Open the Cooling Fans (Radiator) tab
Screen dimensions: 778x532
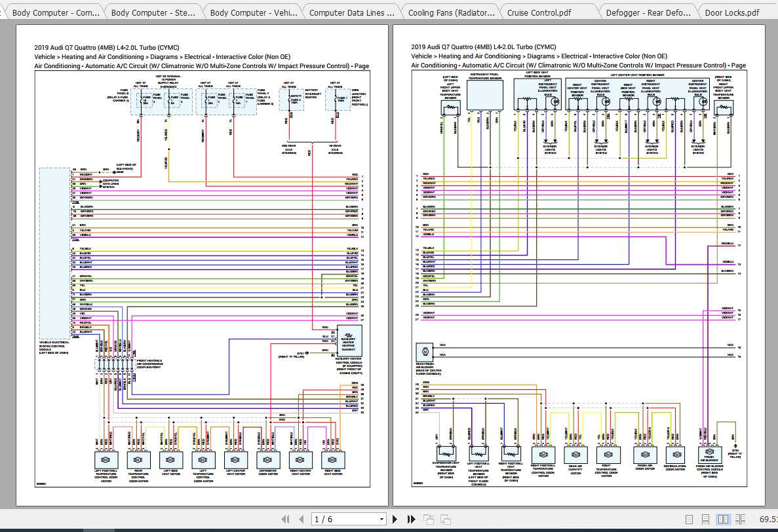point(451,12)
